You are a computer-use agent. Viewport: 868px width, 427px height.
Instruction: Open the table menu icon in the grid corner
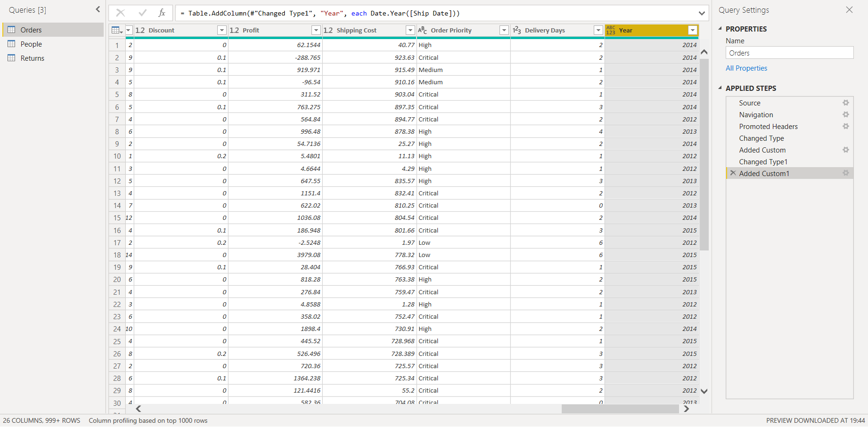tap(116, 30)
